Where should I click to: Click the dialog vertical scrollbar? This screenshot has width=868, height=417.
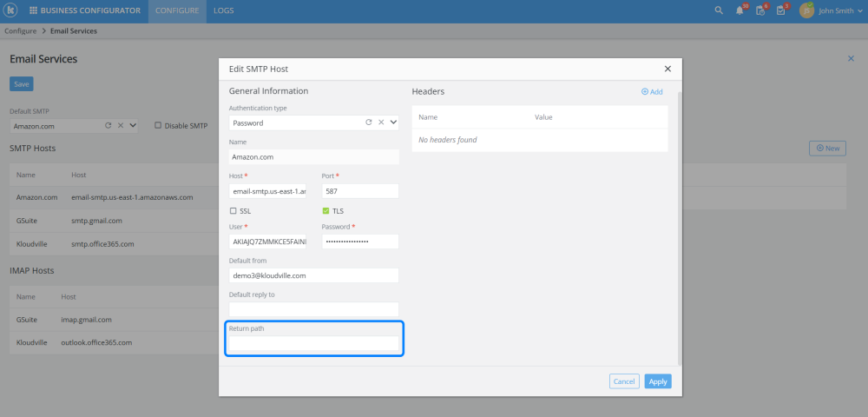pos(680,227)
